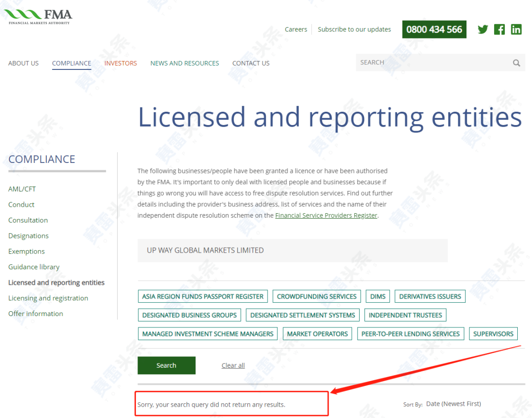This screenshot has width=532, height=418.
Task: Open the FMA Facebook page icon
Action: 499,30
